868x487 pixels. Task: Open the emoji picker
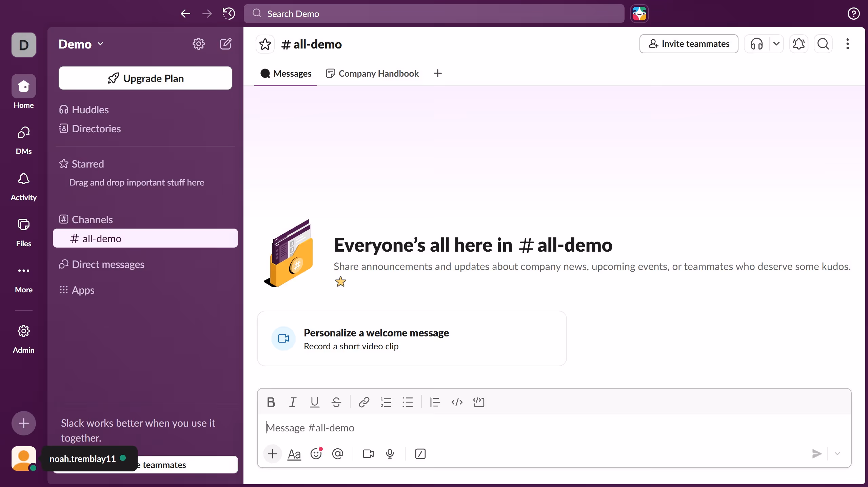click(x=316, y=454)
